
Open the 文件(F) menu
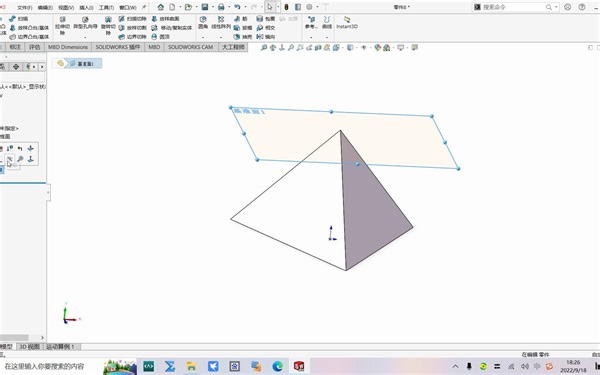click(24, 7)
